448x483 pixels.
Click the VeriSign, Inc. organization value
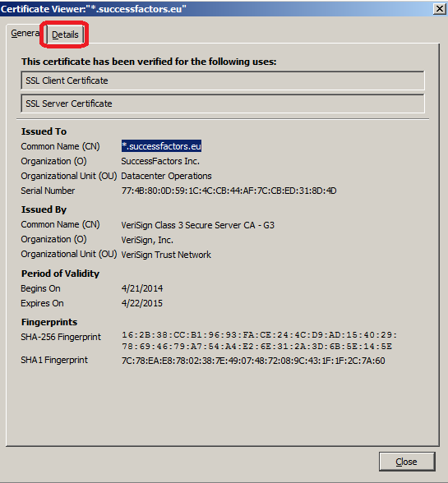(147, 240)
